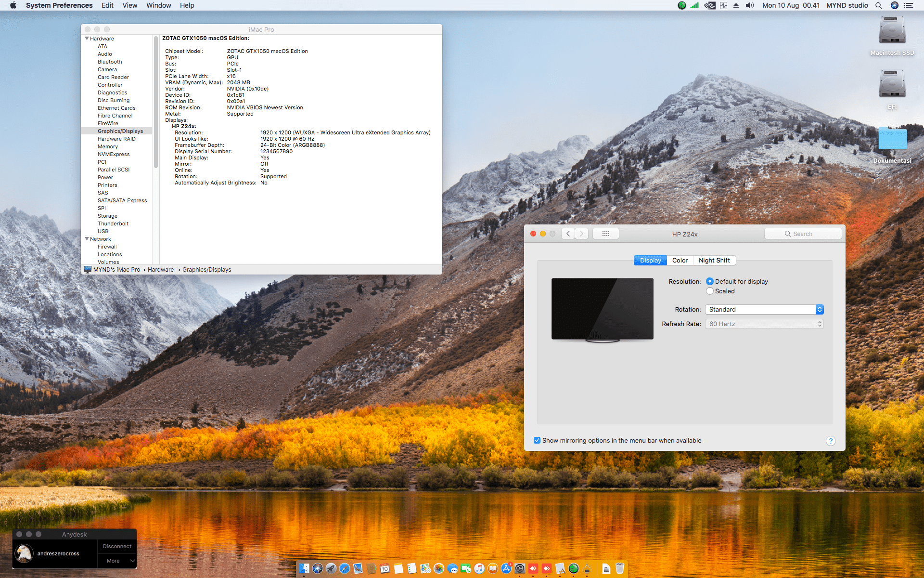The width and height of the screenshot is (924, 578).
Task: Collapse the Hardware section in the sidebar
Action: pyautogui.click(x=87, y=39)
